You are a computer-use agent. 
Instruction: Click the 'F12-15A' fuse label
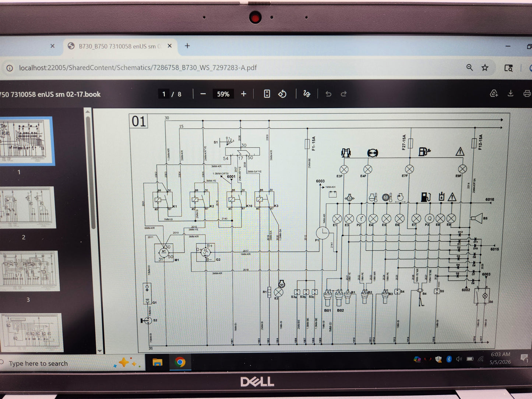pyautogui.click(x=480, y=142)
